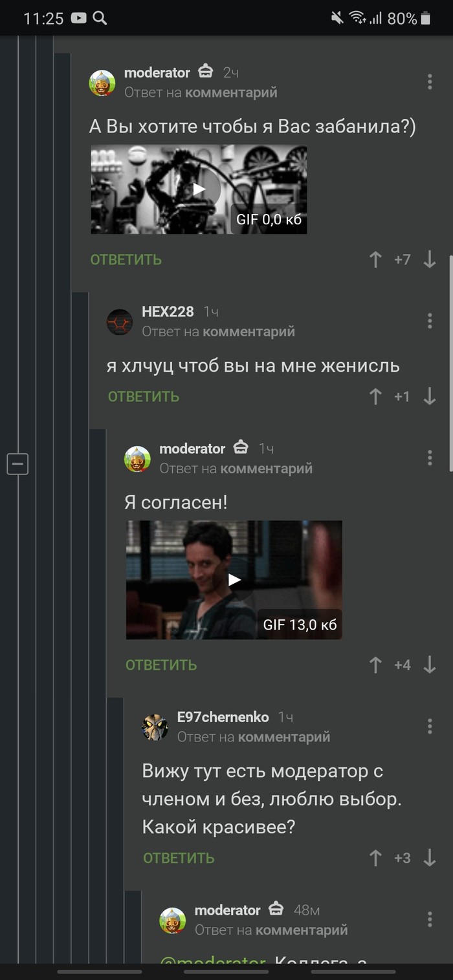
Task: Play the black-and-white robot GIF
Action: 199,189
